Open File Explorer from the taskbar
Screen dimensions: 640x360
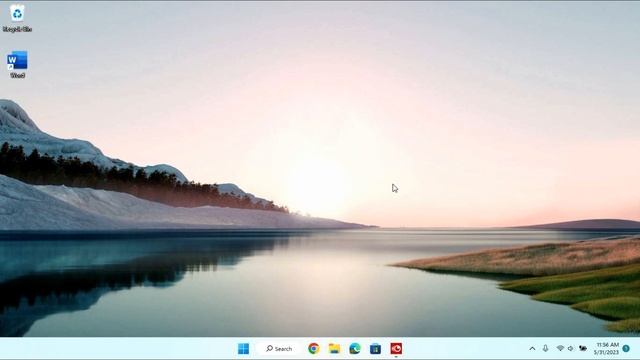pos(334,349)
